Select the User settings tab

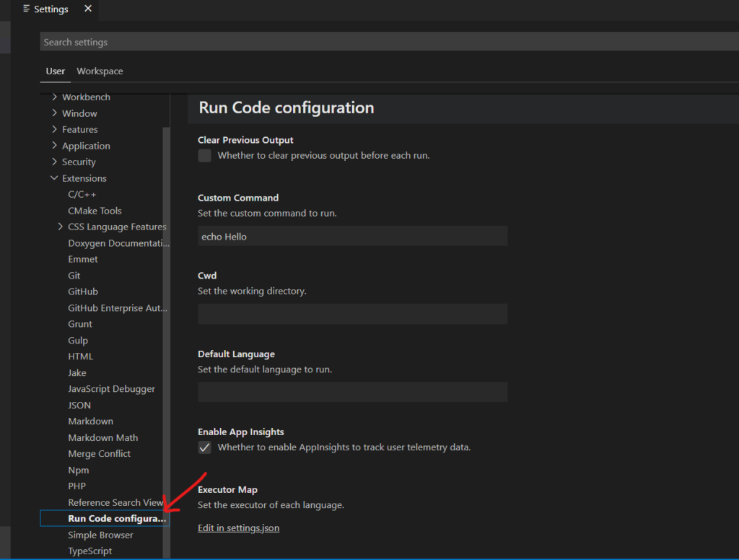[x=56, y=71]
